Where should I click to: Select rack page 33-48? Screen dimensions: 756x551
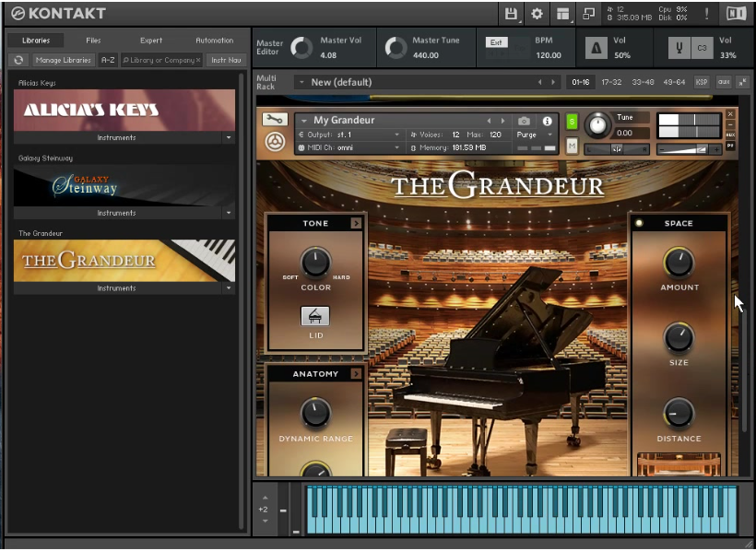[643, 82]
